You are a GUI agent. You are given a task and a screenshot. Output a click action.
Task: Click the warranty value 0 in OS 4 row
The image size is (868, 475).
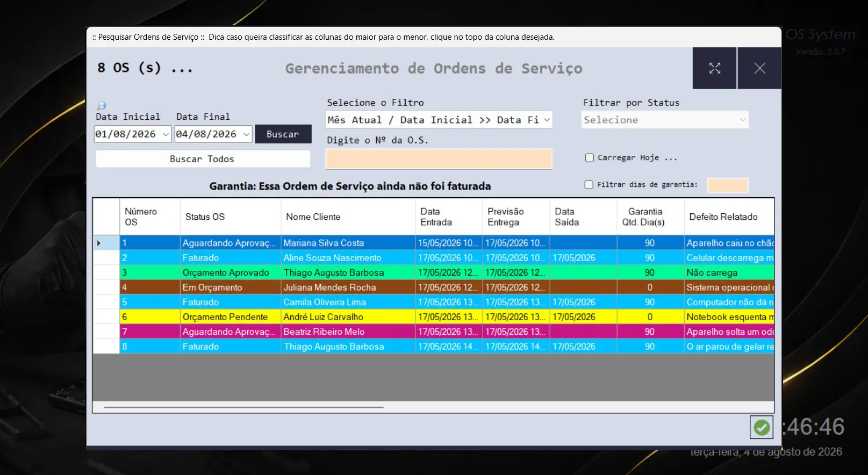[x=651, y=287]
